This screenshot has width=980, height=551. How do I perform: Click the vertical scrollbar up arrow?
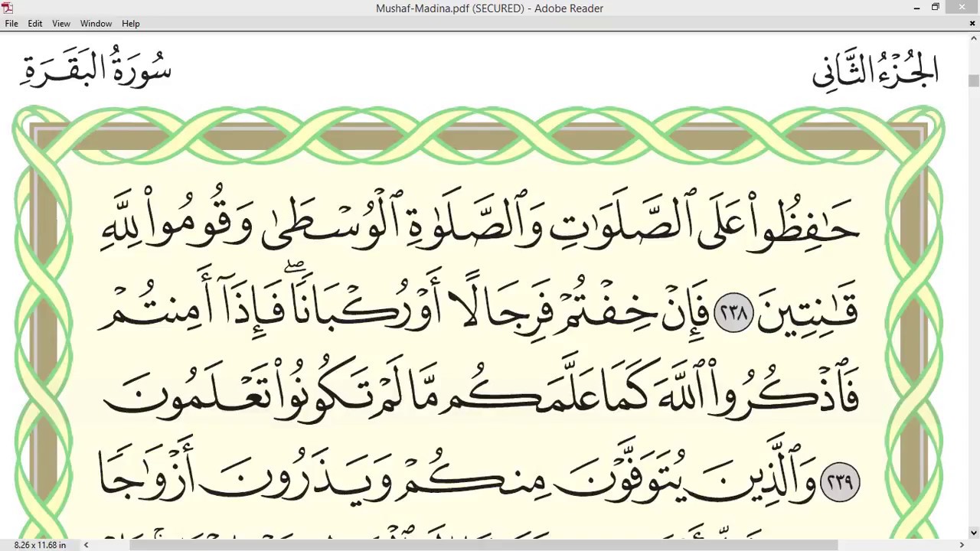point(973,37)
